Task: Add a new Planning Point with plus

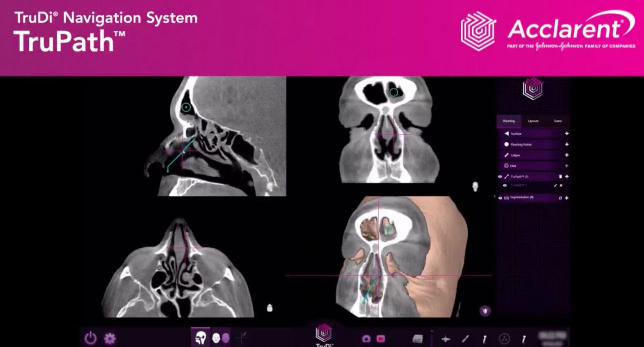Action: click(x=566, y=145)
